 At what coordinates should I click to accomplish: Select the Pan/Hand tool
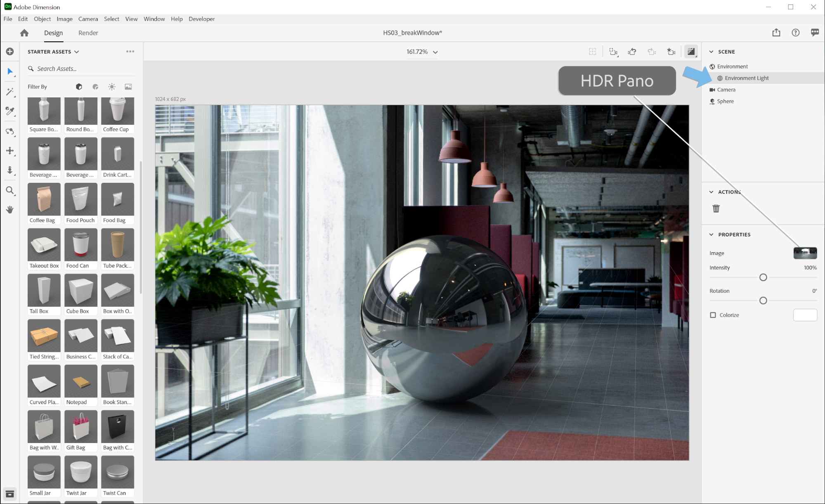(10, 209)
